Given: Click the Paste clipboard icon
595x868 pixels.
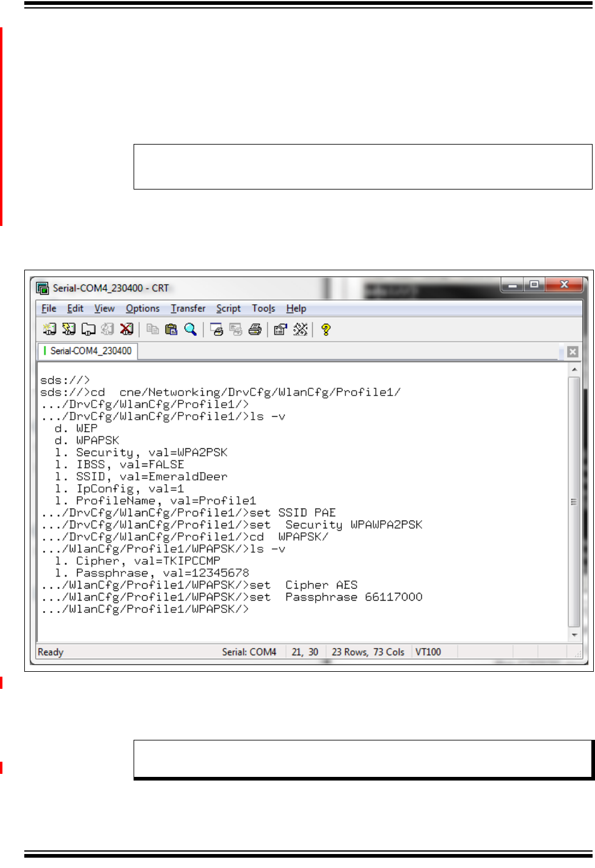Looking at the screenshot, I should click(171, 329).
